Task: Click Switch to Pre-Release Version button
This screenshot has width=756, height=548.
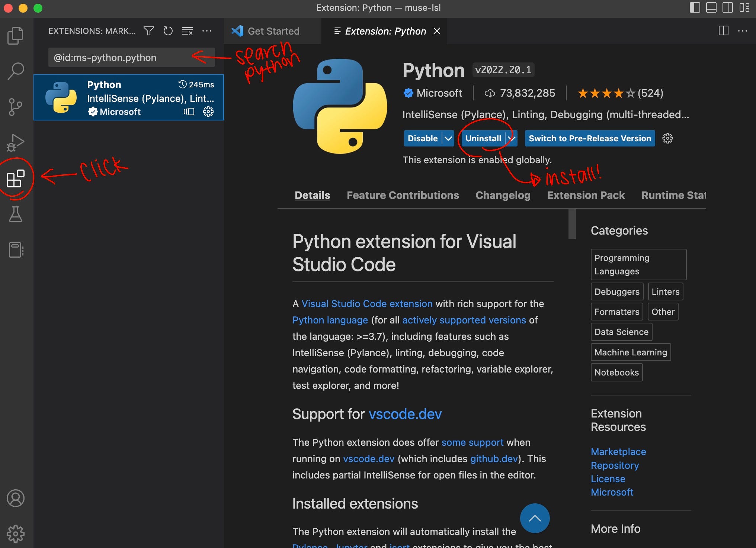Action: click(590, 138)
